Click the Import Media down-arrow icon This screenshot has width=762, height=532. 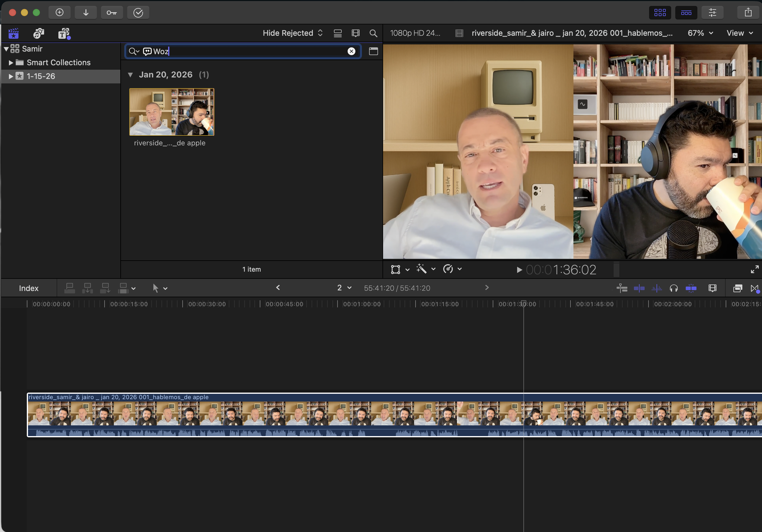pos(85,13)
